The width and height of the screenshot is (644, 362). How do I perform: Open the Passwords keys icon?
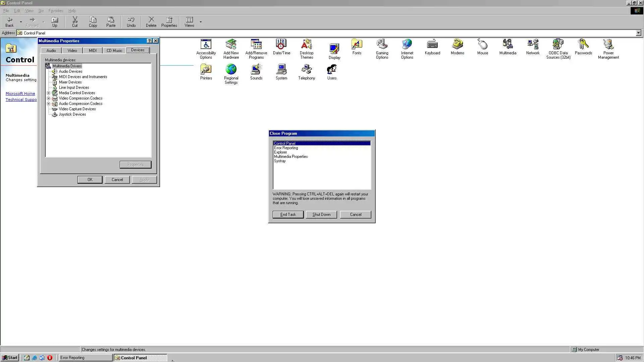coord(583,45)
